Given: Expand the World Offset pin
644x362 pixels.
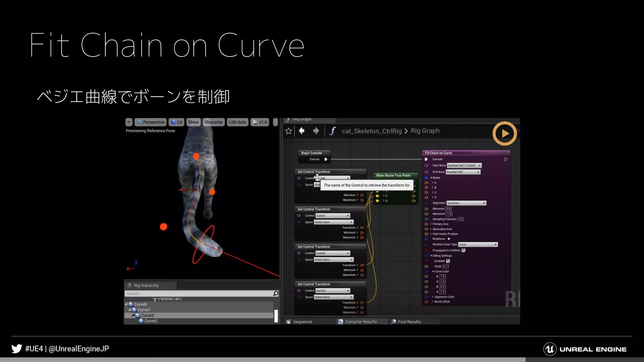Looking at the screenshot, I should (x=433, y=302).
